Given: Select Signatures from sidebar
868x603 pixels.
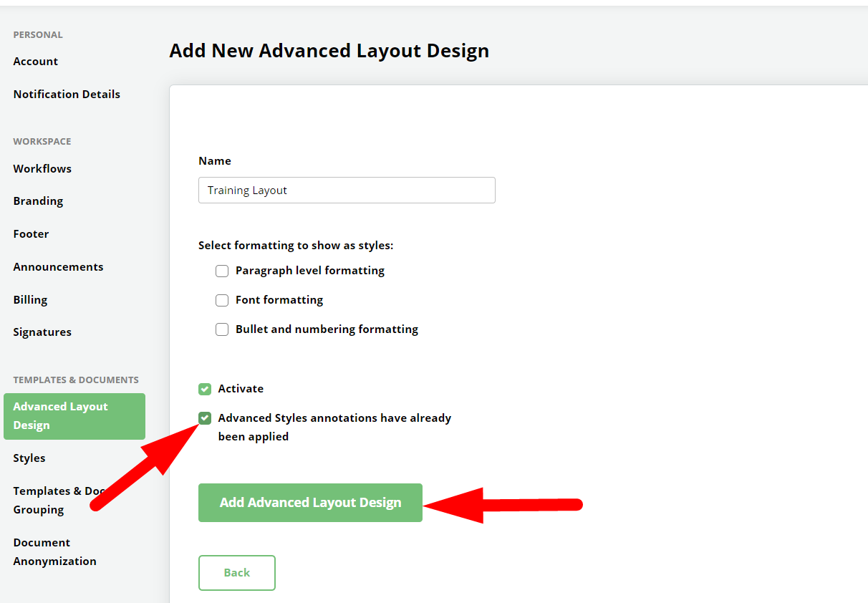Looking at the screenshot, I should [42, 332].
